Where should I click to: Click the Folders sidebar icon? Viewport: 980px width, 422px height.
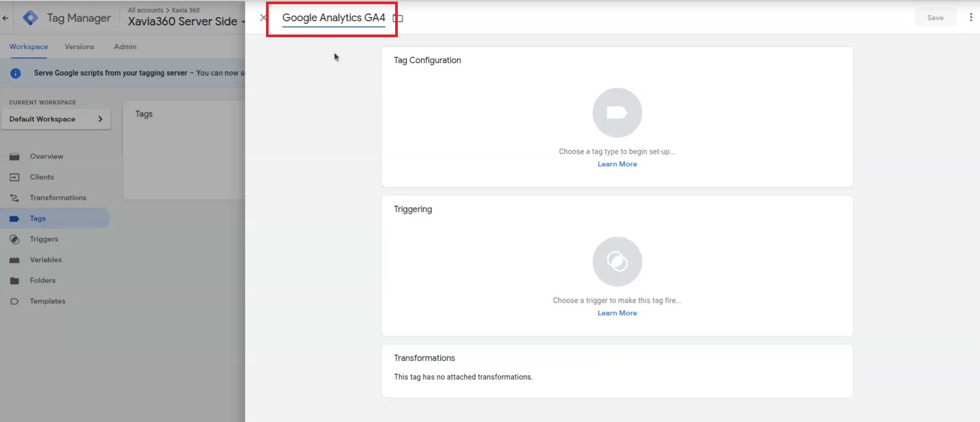pyautogui.click(x=14, y=280)
